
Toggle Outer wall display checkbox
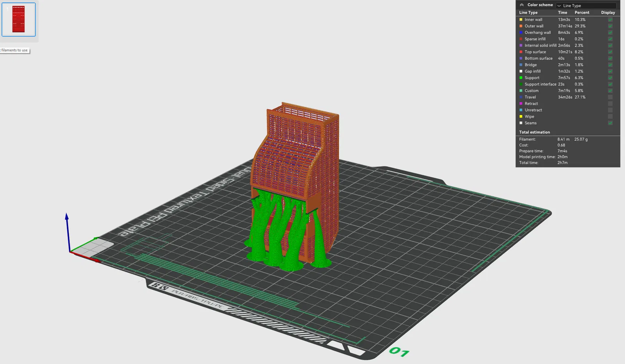(610, 26)
